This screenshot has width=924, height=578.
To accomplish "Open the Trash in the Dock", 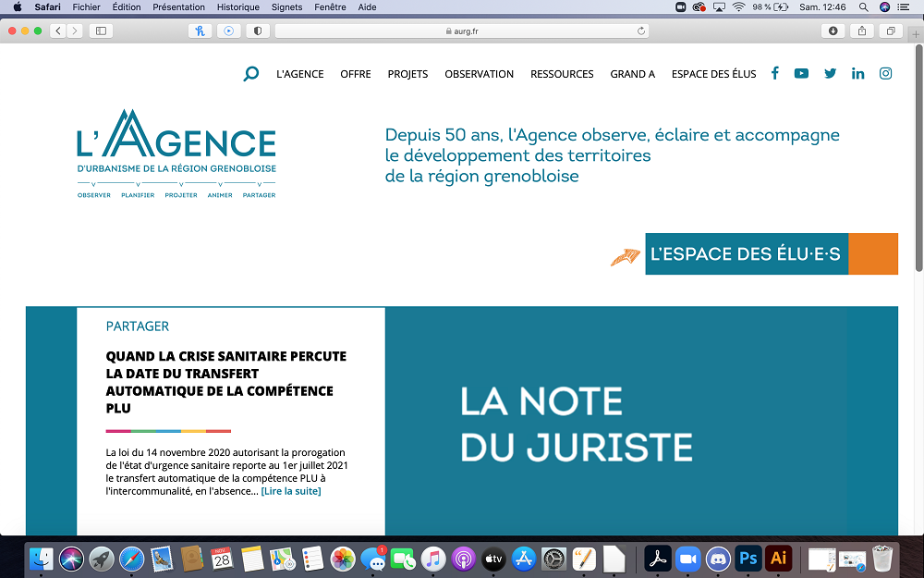I will pos(882,559).
